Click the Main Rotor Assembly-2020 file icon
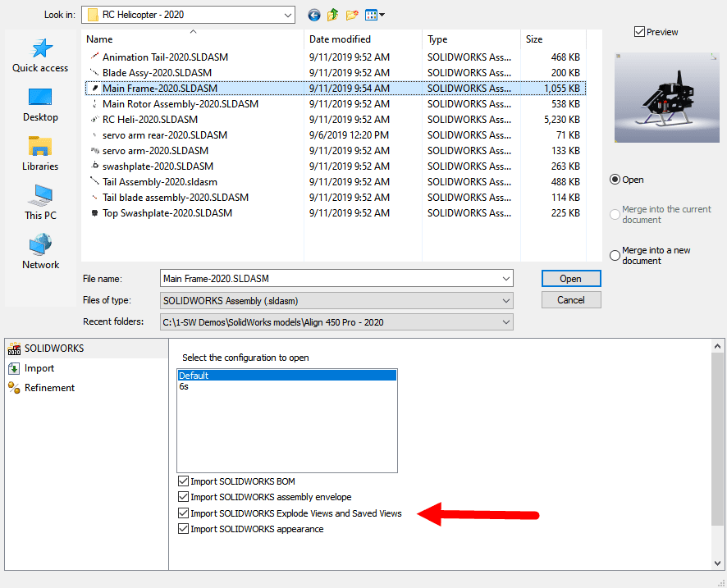This screenshot has width=727, height=588. (94, 104)
